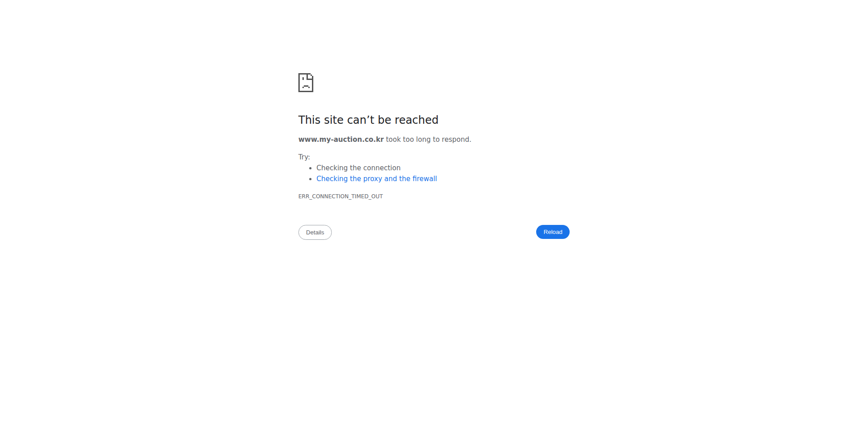Viewport: 868px width, 425px height.
Task: Open the Details button
Action: [315, 233]
